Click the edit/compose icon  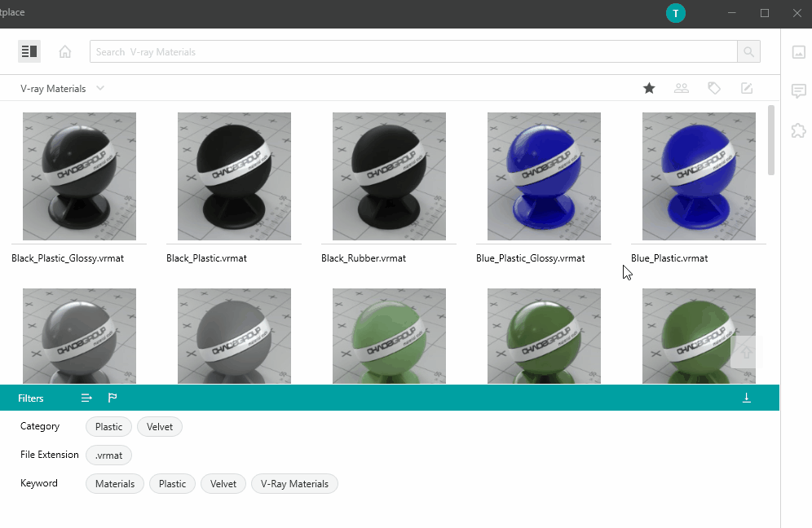[x=747, y=87]
